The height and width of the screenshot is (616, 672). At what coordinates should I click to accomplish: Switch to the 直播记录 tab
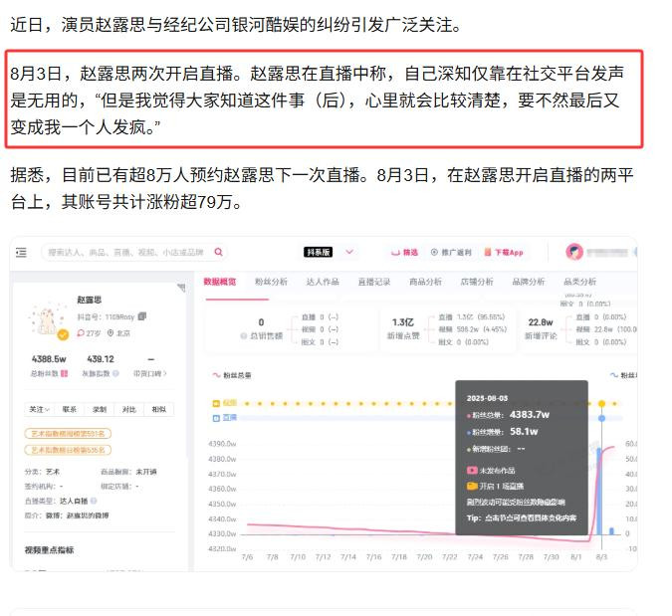(x=374, y=282)
